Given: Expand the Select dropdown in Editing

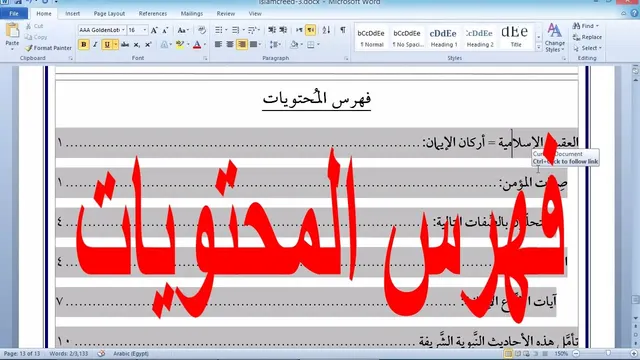Looking at the screenshot, I should pos(587,48).
